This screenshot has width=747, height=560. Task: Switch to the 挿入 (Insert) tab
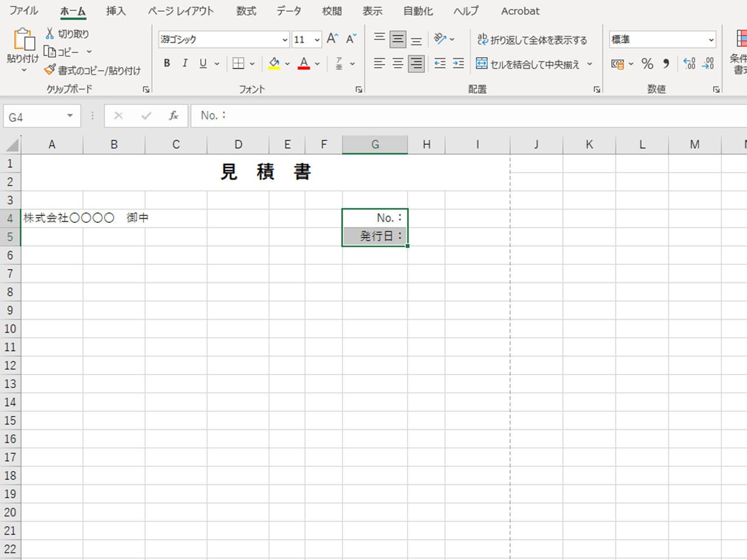[116, 11]
